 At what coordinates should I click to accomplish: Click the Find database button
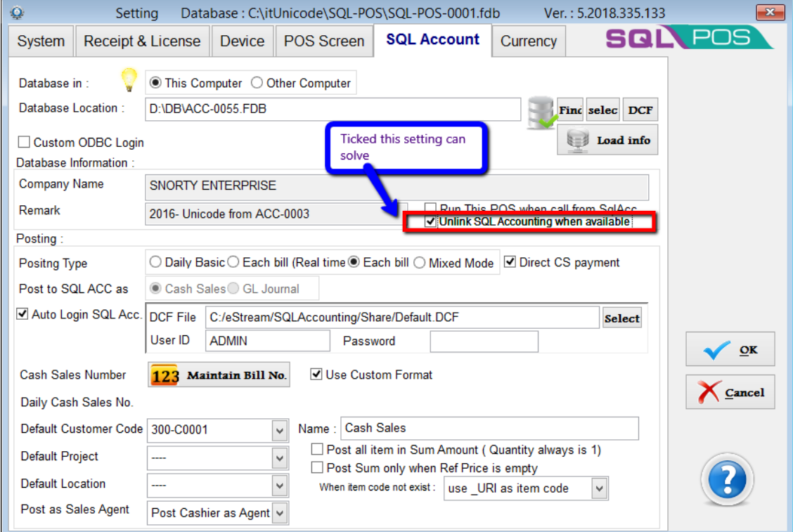[x=570, y=110]
